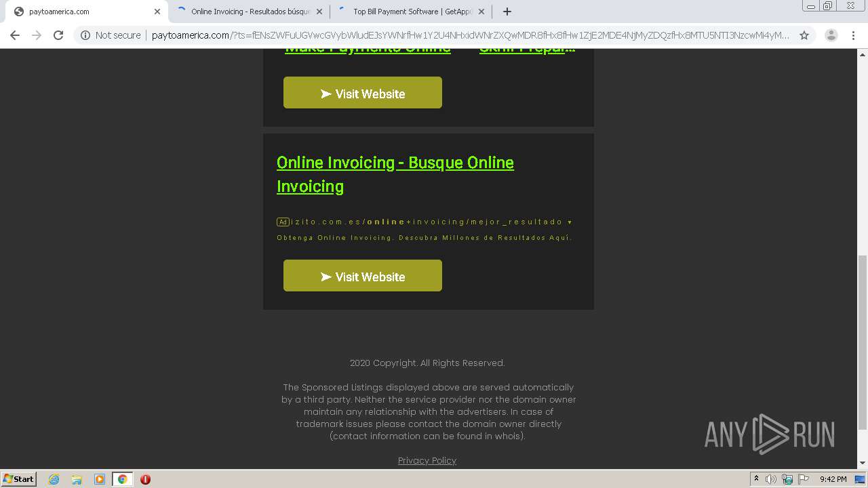Open a new tab with the plus button
The width and height of the screenshot is (868, 488).
507,12
